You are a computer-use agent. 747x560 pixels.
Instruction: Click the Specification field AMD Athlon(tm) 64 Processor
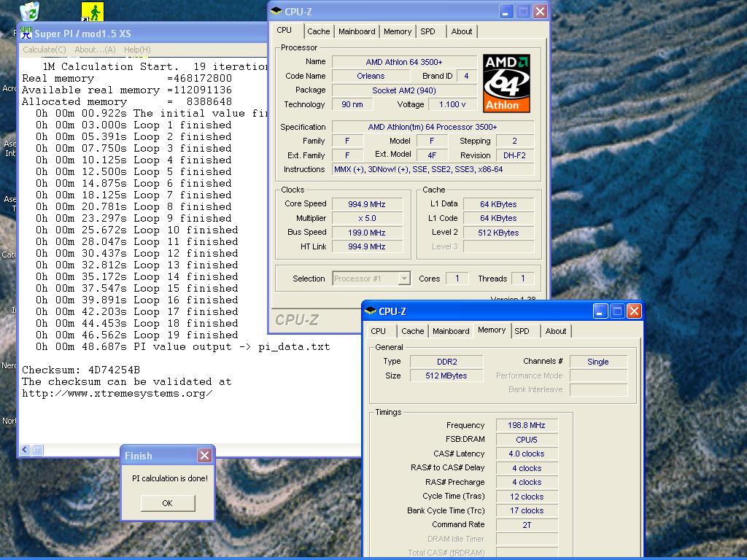[x=433, y=127]
